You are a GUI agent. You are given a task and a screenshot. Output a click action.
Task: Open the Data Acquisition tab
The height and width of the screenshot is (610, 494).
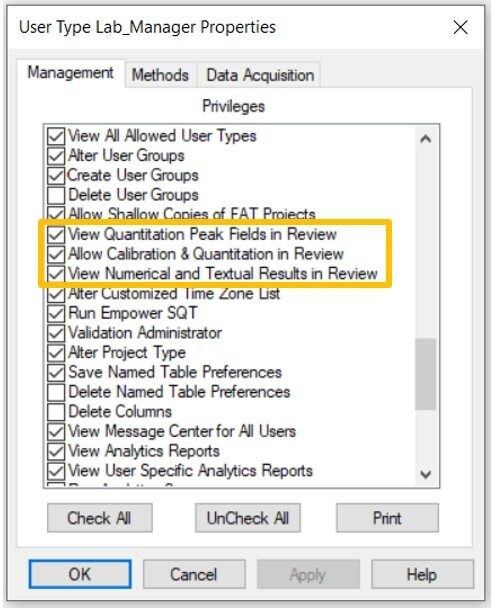(x=260, y=75)
